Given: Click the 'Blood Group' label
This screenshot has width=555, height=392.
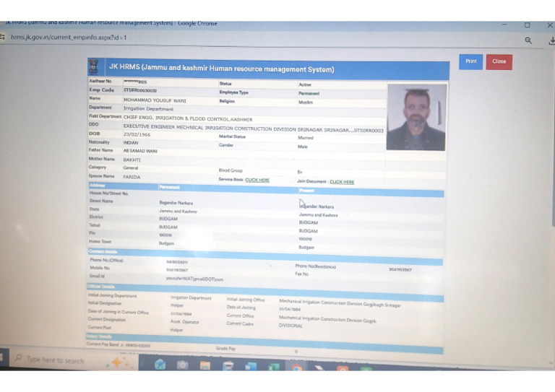Looking at the screenshot, I should (x=231, y=170).
